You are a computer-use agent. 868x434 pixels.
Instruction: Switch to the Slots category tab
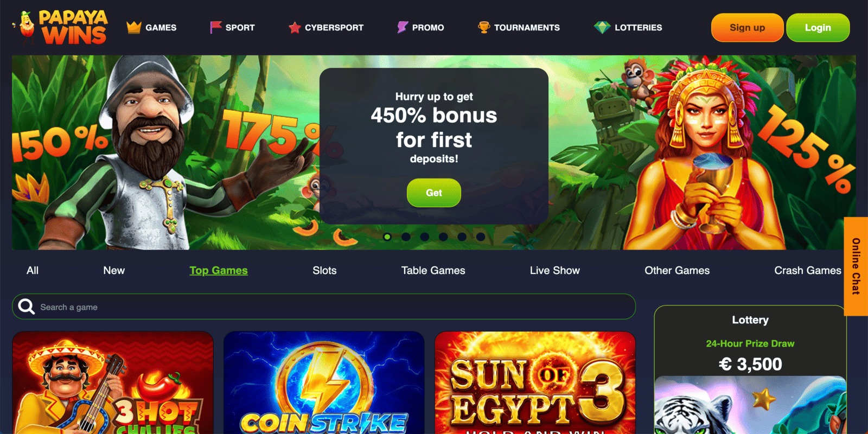(324, 270)
